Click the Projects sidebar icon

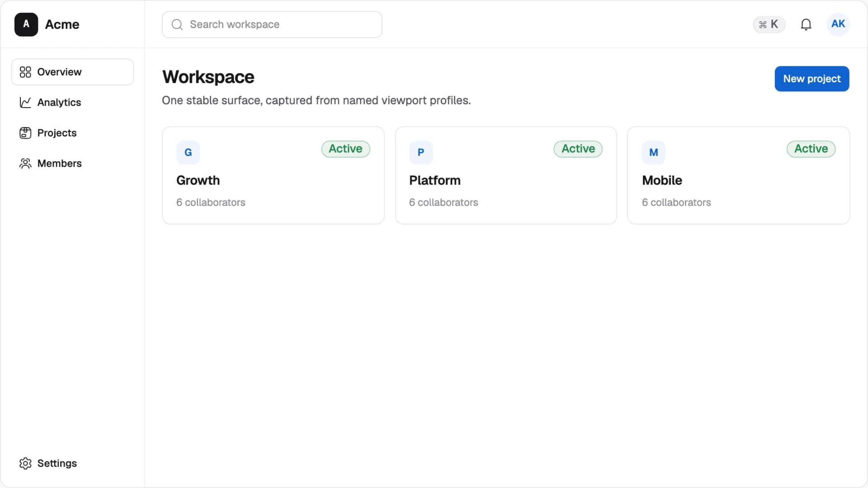pos(25,133)
